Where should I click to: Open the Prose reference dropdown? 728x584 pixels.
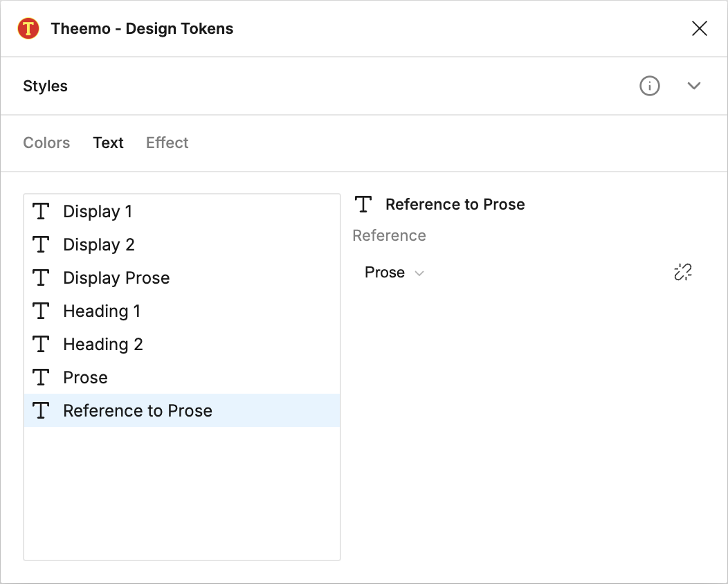click(x=394, y=273)
